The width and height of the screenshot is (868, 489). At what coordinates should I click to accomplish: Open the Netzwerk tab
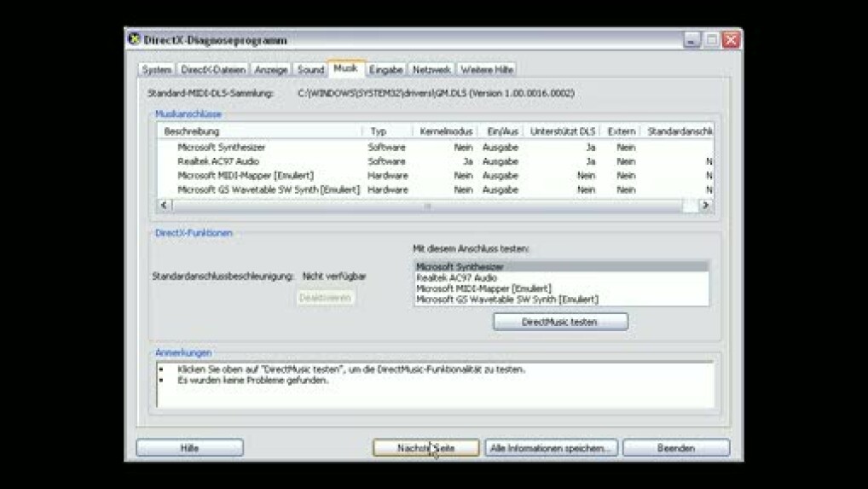[x=431, y=70]
